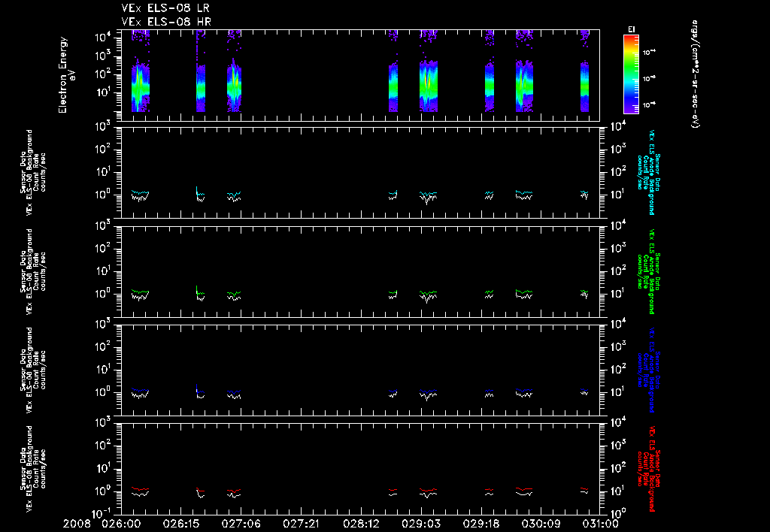
Task: Click the green 'Anode Background Count Rate' axis label
Action: point(649,271)
